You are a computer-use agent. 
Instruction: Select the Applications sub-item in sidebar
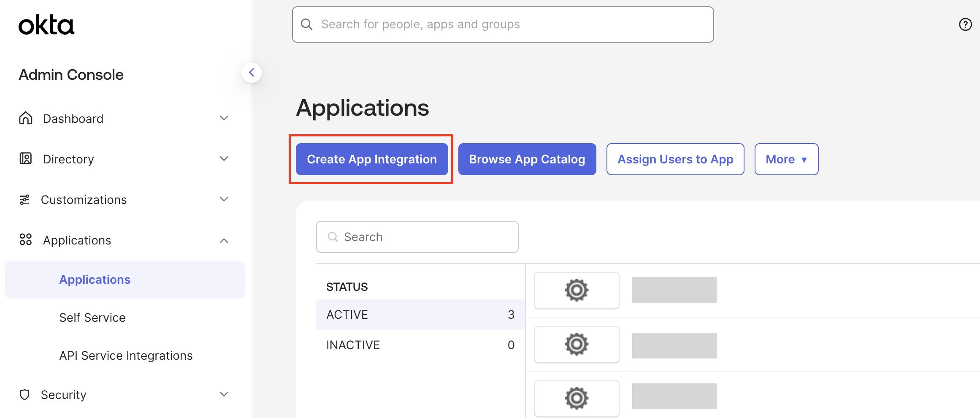point(125,280)
